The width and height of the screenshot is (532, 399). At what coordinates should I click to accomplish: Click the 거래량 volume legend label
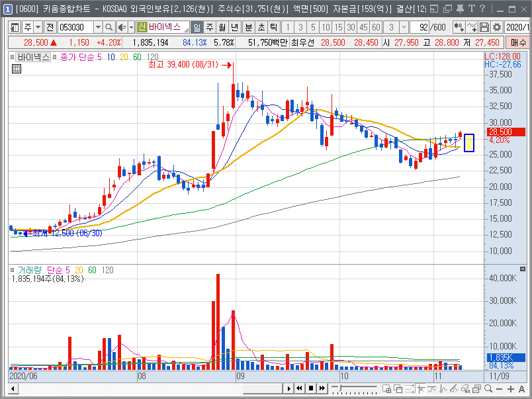[30, 271]
